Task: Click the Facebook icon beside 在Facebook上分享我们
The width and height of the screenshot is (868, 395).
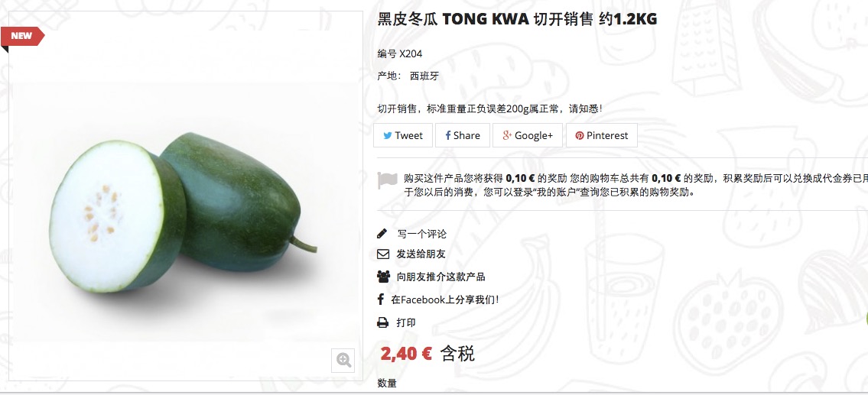Action: click(380, 299)
